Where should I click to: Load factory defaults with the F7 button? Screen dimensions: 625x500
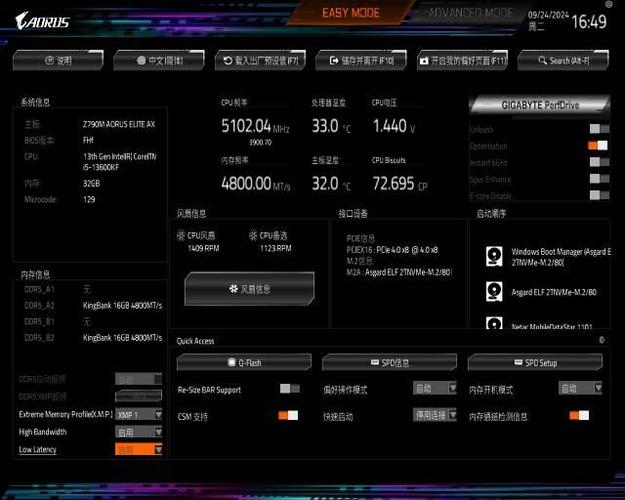click(260, 61)
